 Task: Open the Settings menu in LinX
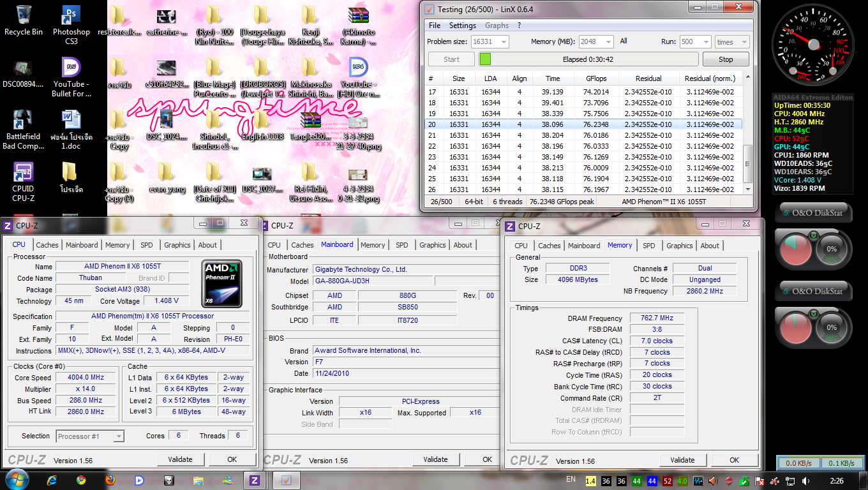pyautogui.click(x=462, y=26)
